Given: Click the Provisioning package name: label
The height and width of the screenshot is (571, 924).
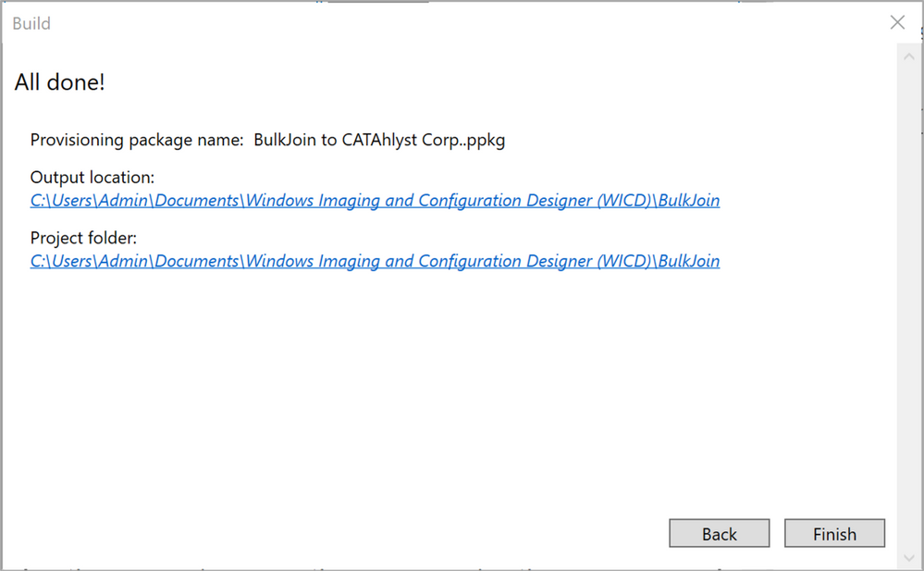Looking at the screenshot, I should click(137, 141).
